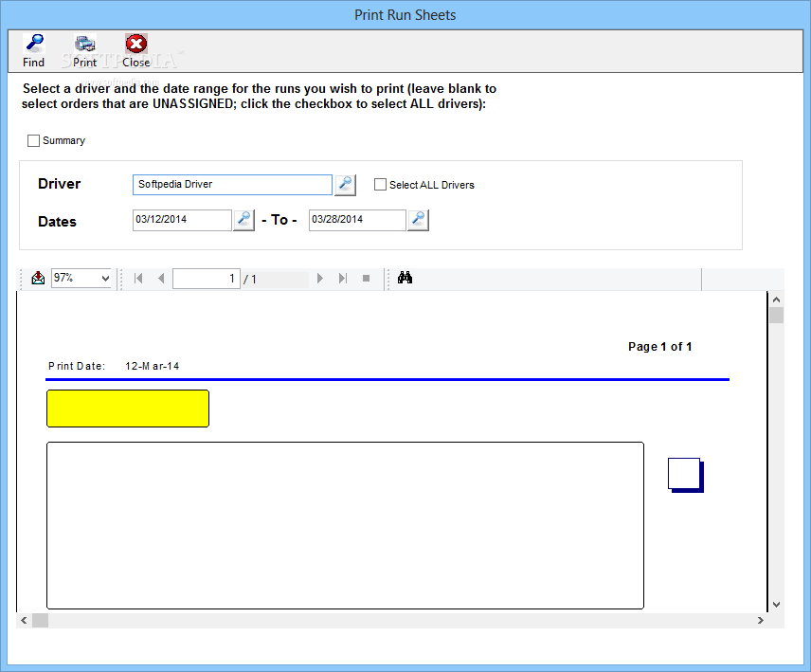Click the 'Dates' label
This screenshot has width=811, height=672.
tap(57, 222)
